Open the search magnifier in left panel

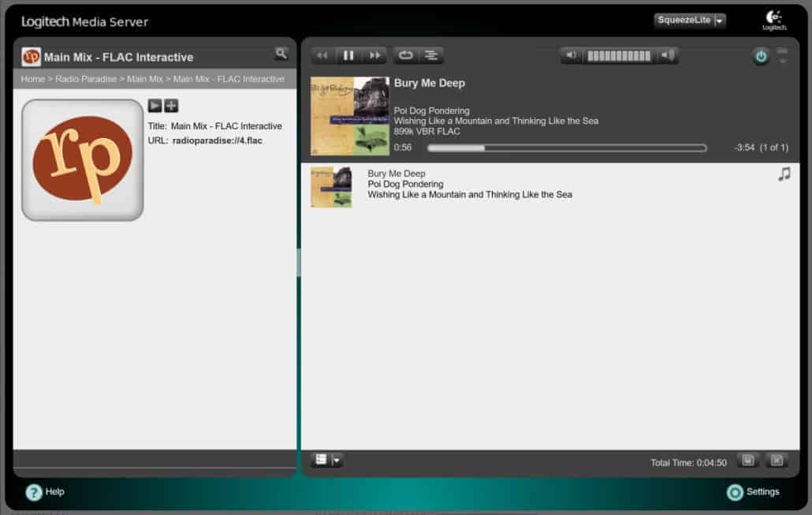click(281, 54)
